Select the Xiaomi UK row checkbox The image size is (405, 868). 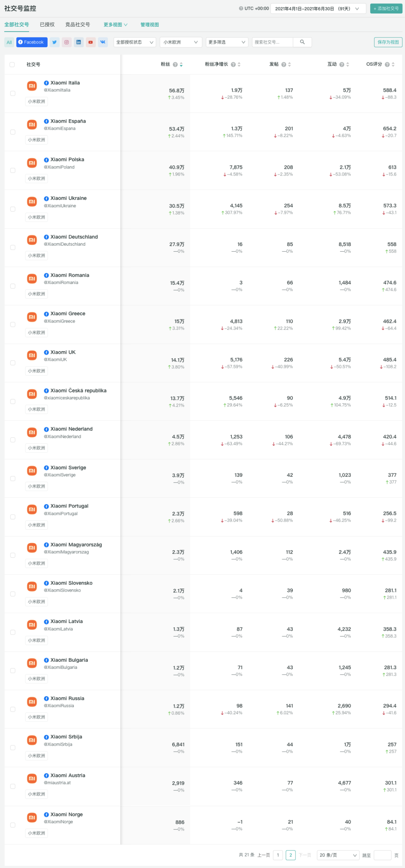13,363
